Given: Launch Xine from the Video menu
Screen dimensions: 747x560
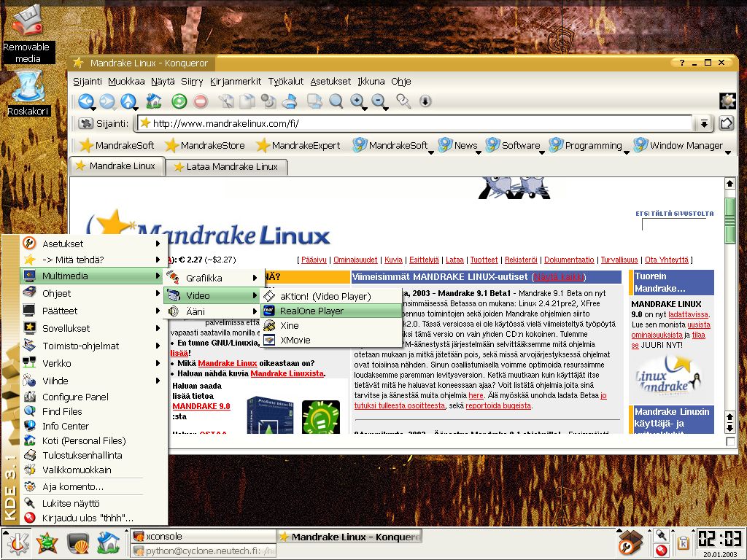Looking at the screenshot, I should (332, 326).
